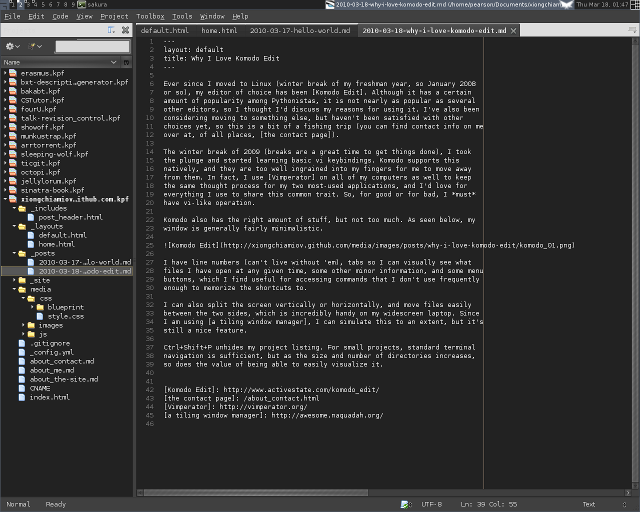Screen dimensions: 640x512
Task: Focus the project filter input field
Action: [x=93, y=47]
